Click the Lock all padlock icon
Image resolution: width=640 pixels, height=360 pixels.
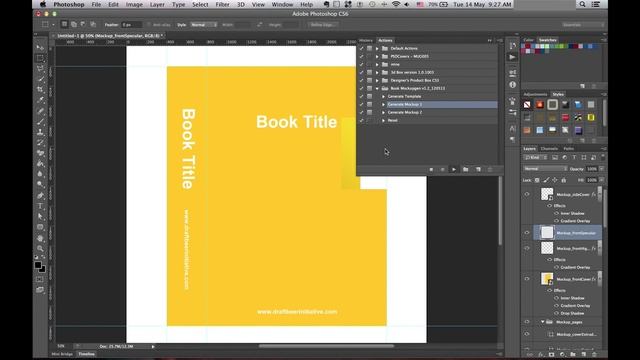(x=564, y=180)
